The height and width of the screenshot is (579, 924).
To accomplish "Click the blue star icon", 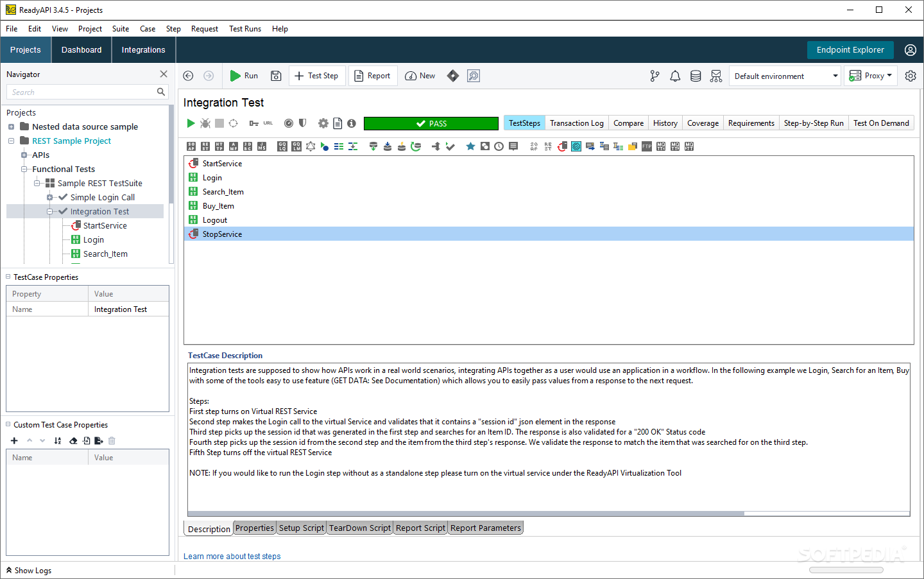I will pos(470,146).
